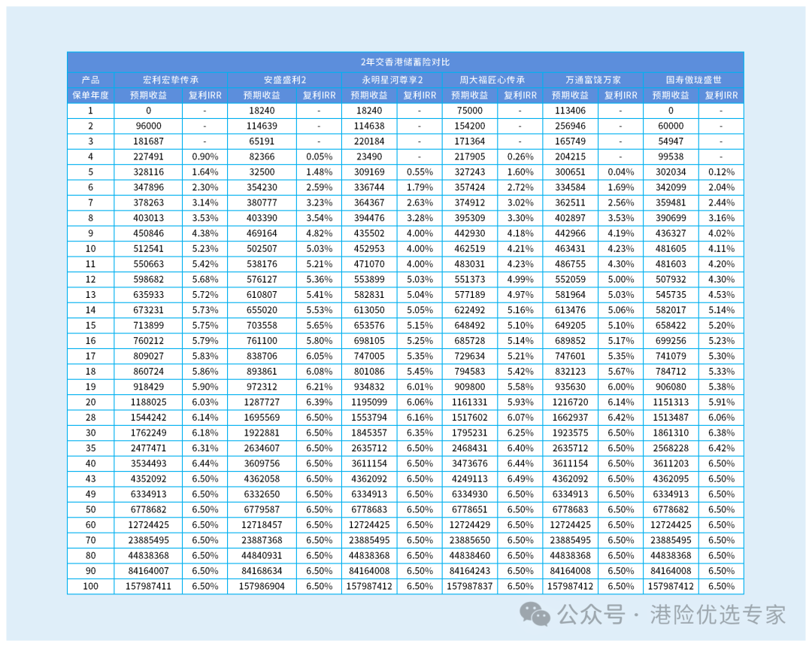Select the cell showing 12718457

click(x=262, y=525)
